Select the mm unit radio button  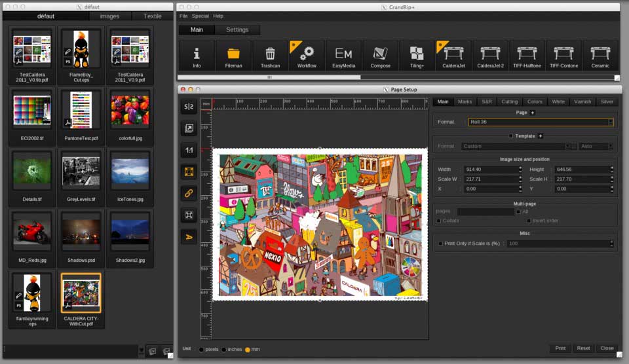click(x=248, y=350)
